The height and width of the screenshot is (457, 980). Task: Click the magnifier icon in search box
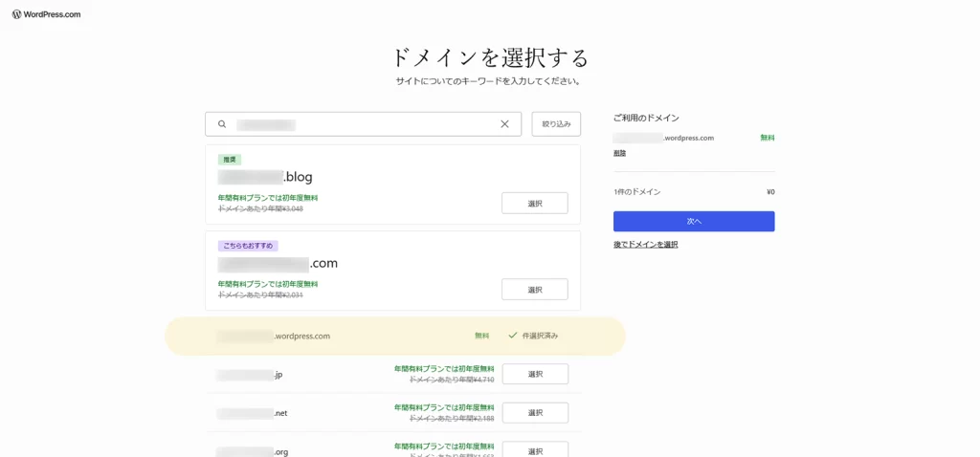222,124
